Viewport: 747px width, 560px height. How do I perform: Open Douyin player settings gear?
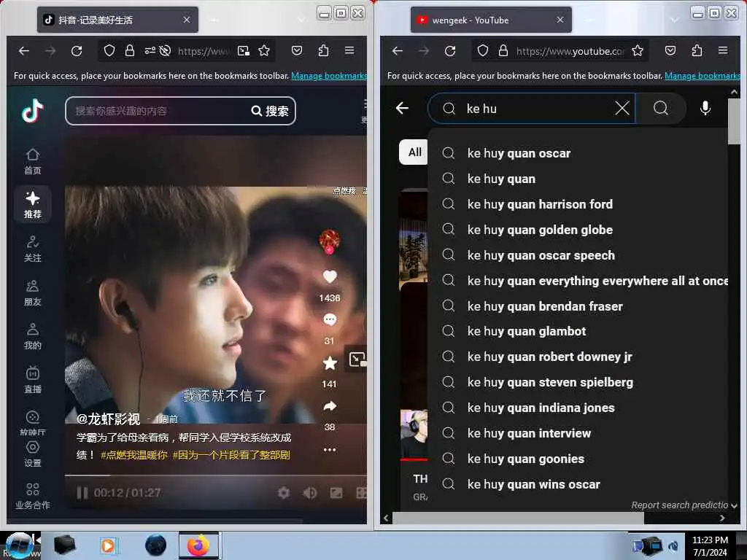tap(284, 493)
